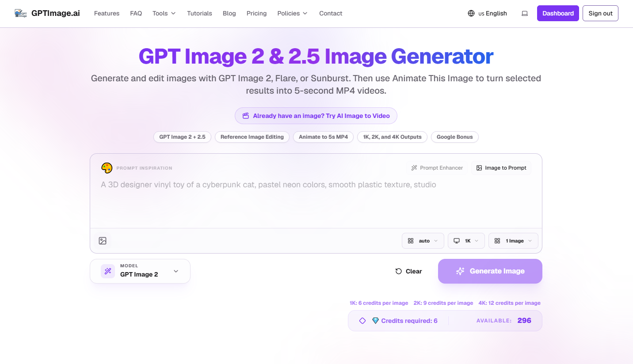Screen dimensions: 633x364
Task: Clear the prompt with the Clear button
Action: [408, 271]
